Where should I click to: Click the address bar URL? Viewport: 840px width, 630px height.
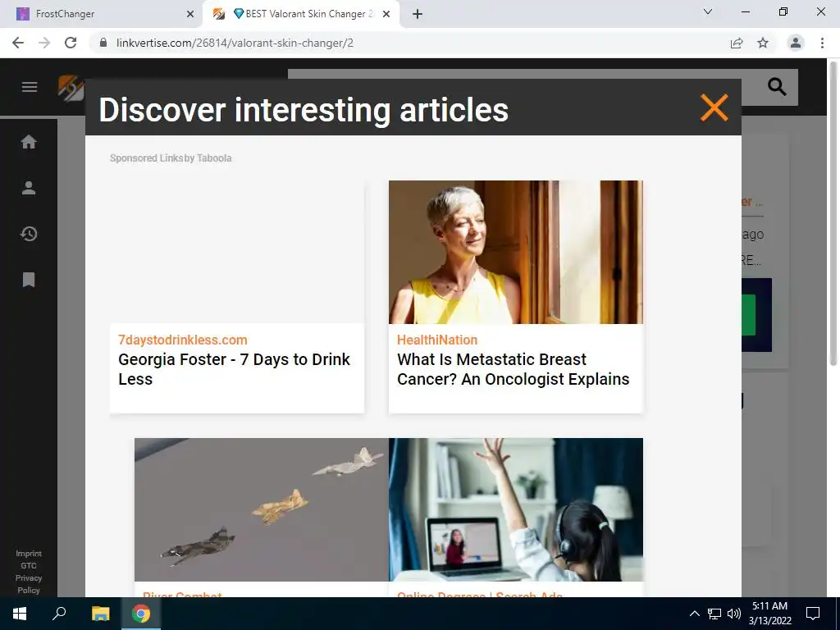pos(235,43)
